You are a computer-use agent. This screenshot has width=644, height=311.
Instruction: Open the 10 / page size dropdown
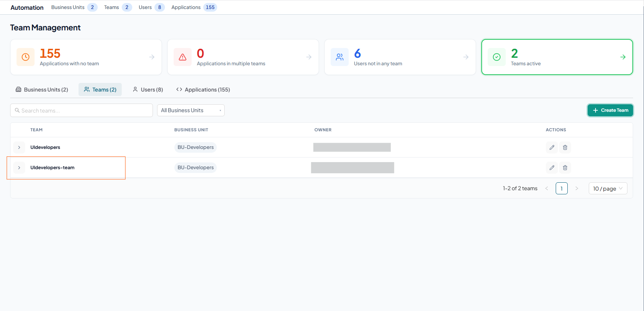tap(608, 188)
